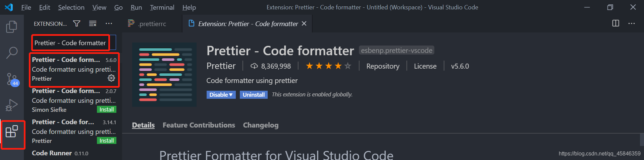The height and width of the screenshot is (160, 644).
Task: Click extension identifier esbenp.prettier-vscode
Action: point(396,51)
